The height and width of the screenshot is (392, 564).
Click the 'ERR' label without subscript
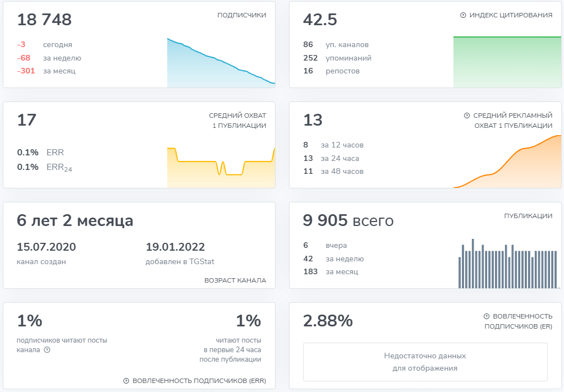coord(55,153)
